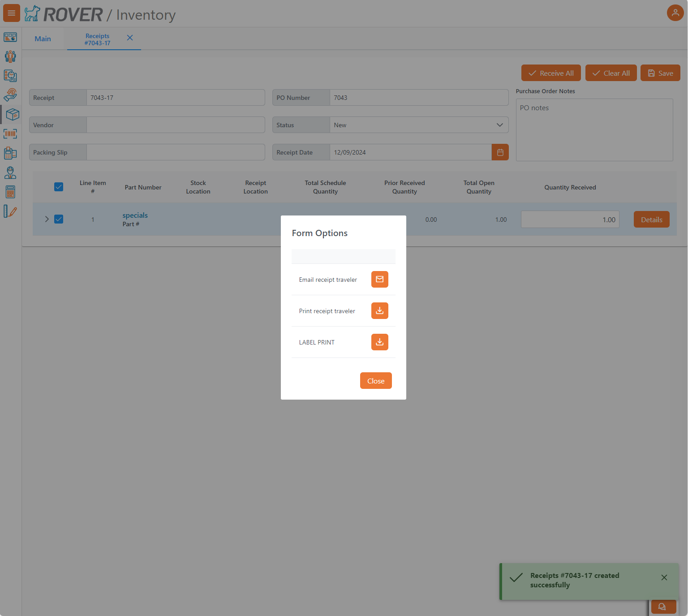The image size is (688, 616).
Task: Click the receipt printer terminal sidebar icon
Action: coord(10,153)
